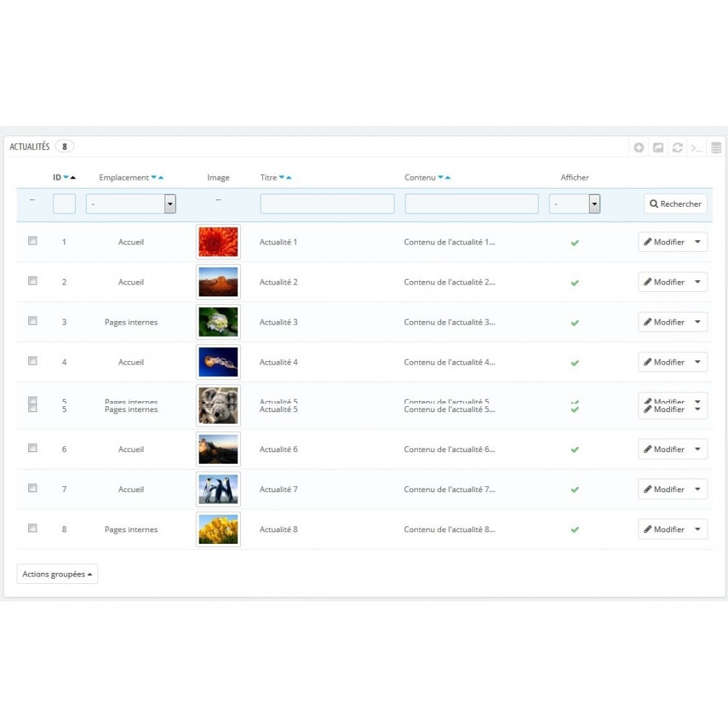Viewport: 728px width, 728px height.
Task: Check the row checkbox for Actualité 2
Action: click(x=33, y=280)
